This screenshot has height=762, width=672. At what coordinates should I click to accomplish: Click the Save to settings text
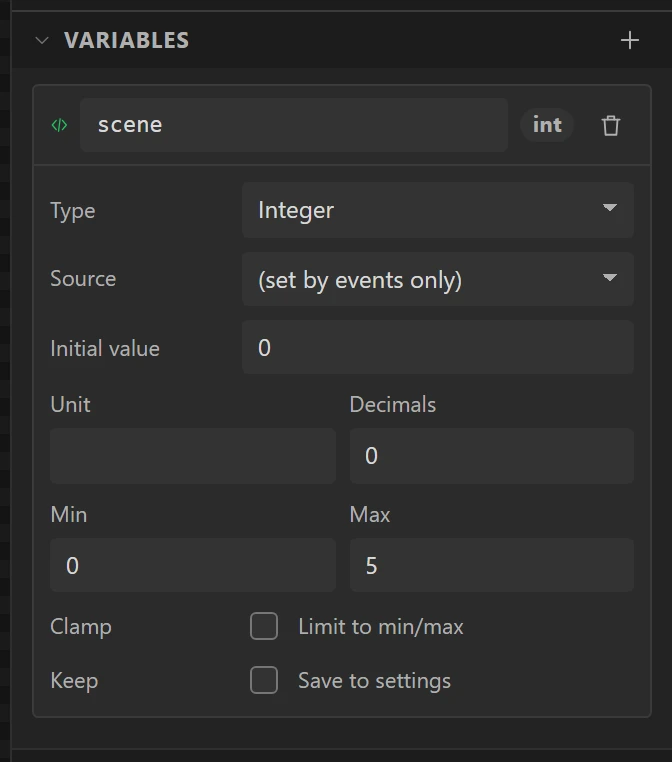point(375,680)
